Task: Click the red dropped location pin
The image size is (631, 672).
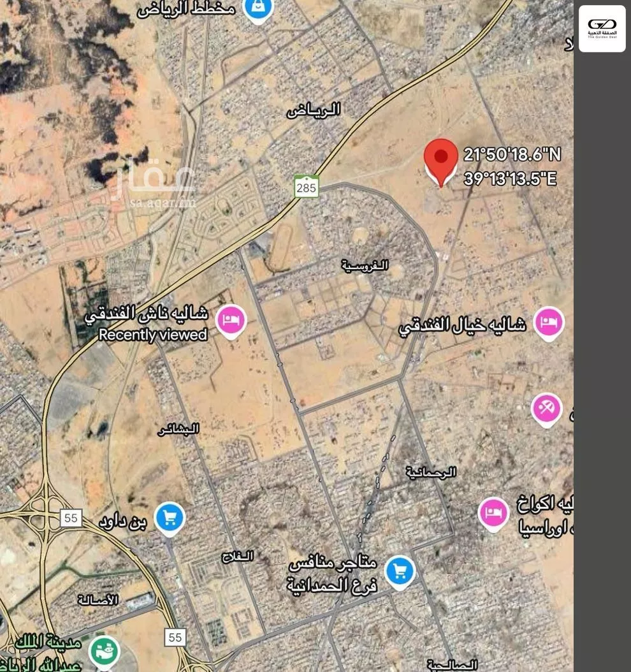Action: [441, 163]
